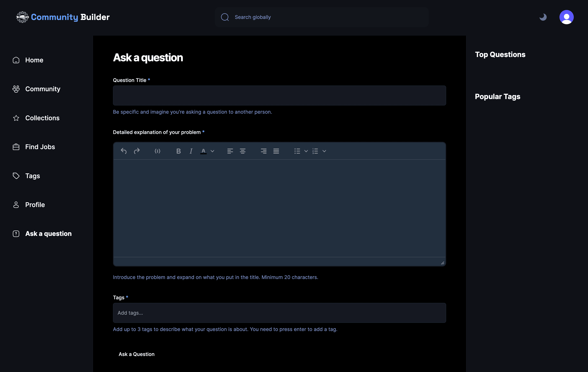This screenshot has height=372, width=588.
Task: Justify text in the editor
Action: click(x=276, y=151)
